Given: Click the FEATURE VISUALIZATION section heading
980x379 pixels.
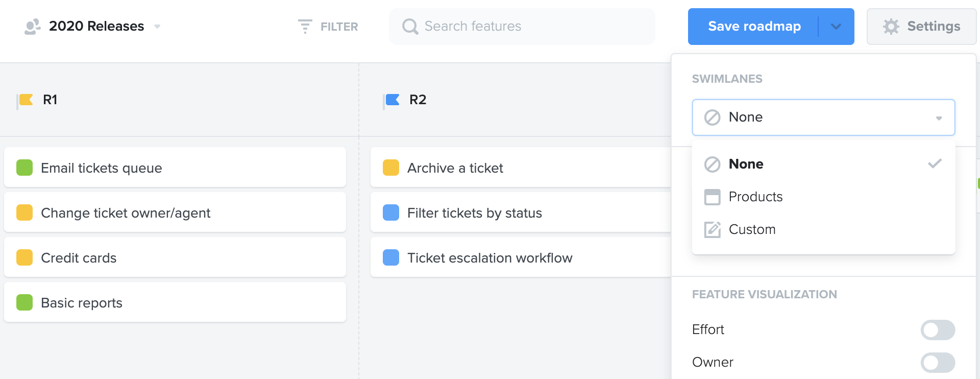Looking at the screenshot, I should tap(764, 294).
